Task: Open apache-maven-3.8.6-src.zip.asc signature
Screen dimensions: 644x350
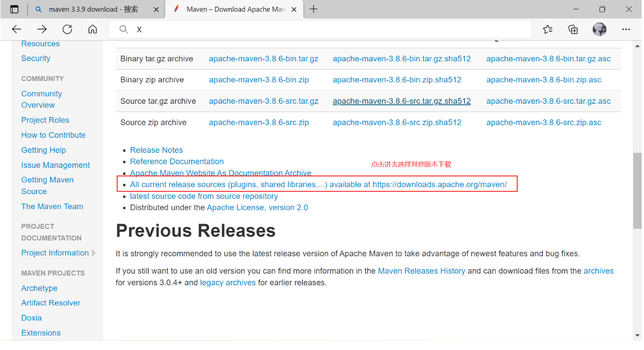Action: 544,123
